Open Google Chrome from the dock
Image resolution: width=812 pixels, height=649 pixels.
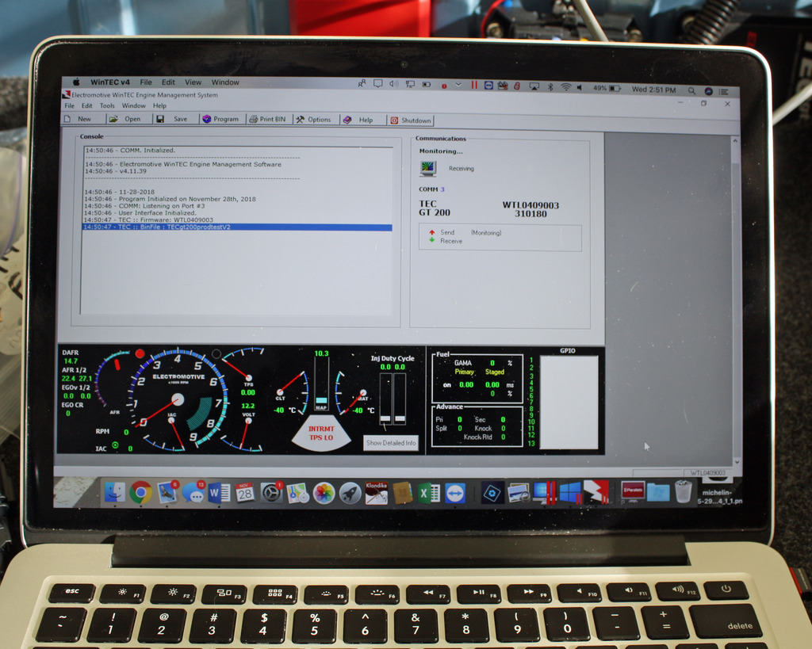(x=140, y=492)
